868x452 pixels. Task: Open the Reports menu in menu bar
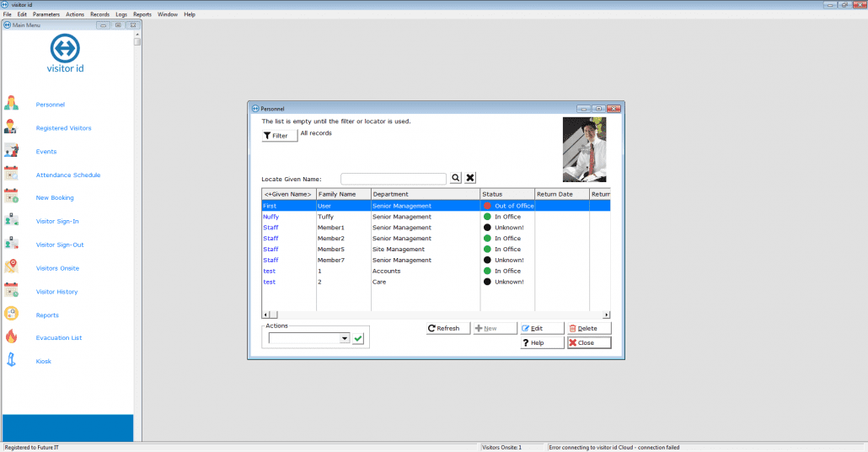142,14
